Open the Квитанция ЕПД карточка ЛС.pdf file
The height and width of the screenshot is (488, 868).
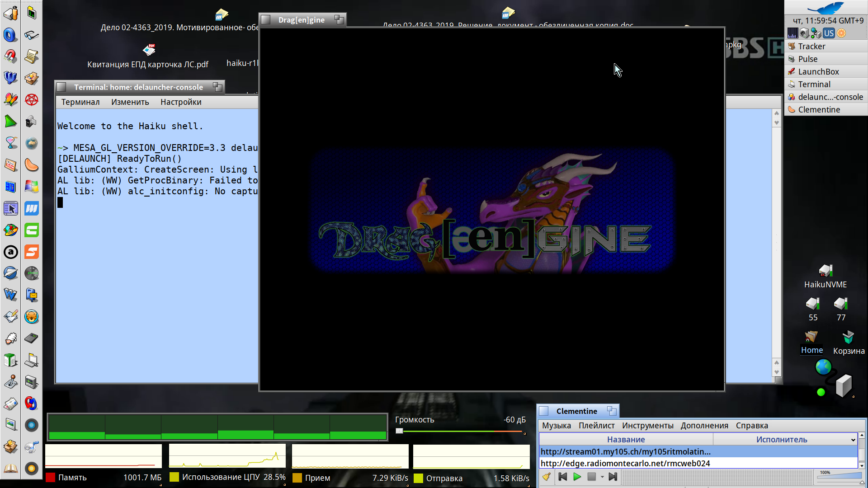tap(148, 56)
